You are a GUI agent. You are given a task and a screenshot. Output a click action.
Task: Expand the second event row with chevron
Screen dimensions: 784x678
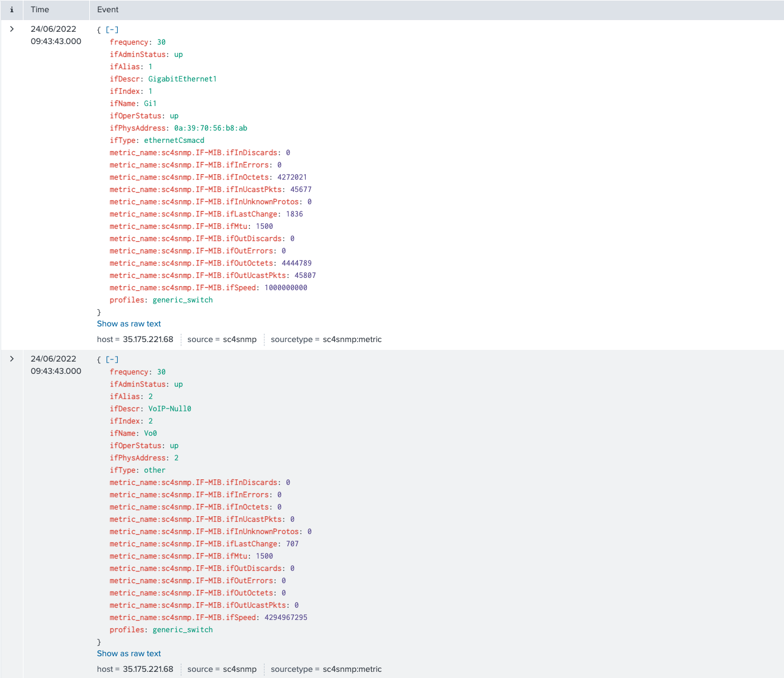tap(12, 359)
